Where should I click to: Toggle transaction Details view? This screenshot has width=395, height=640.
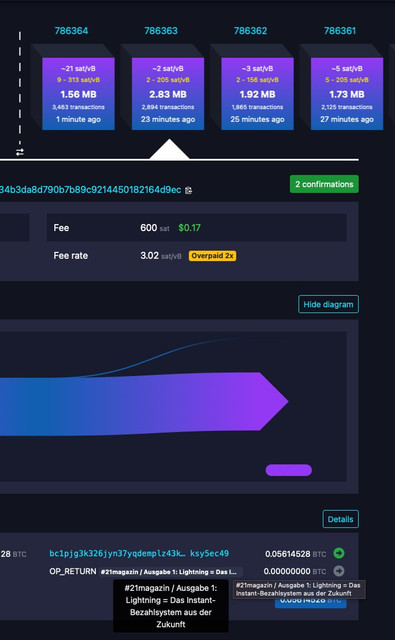click(x=340, y=519)
